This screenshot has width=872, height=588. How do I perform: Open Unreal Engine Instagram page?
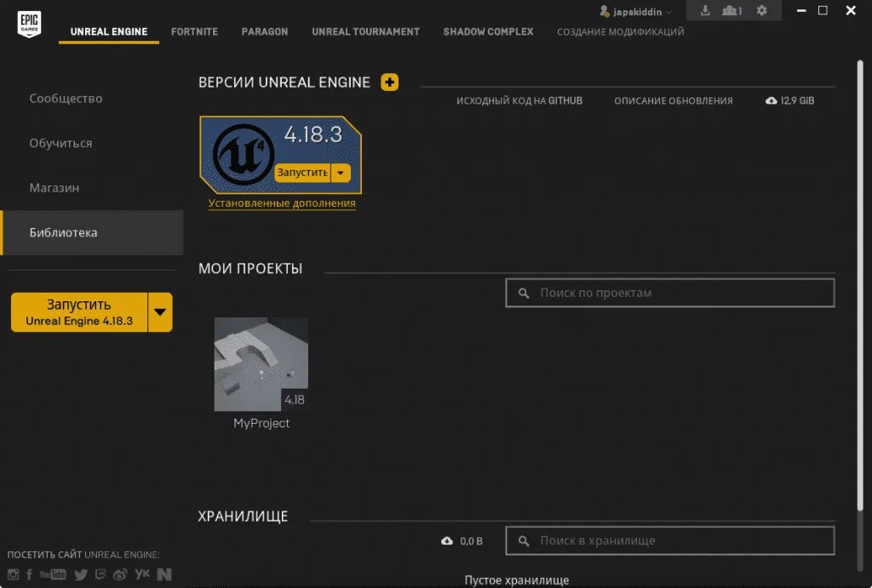click(x=13, y=574)
